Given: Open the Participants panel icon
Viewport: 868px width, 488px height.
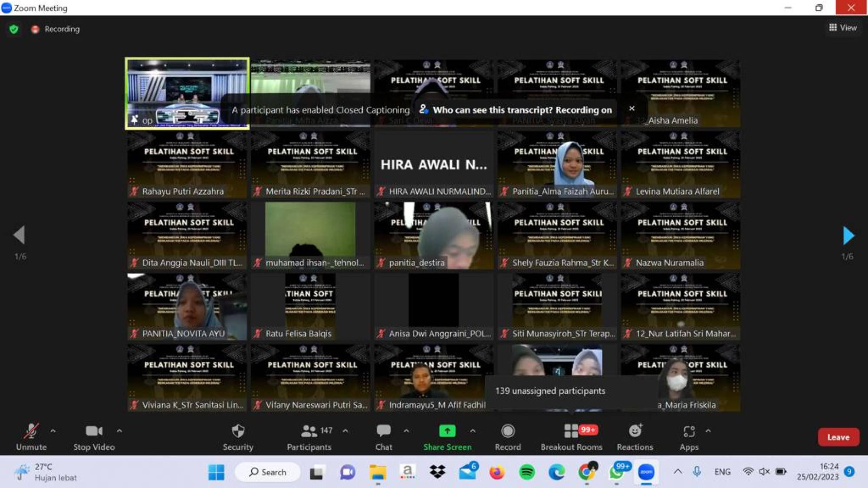Looking at the screenshot, I should (x=309, y=431).
